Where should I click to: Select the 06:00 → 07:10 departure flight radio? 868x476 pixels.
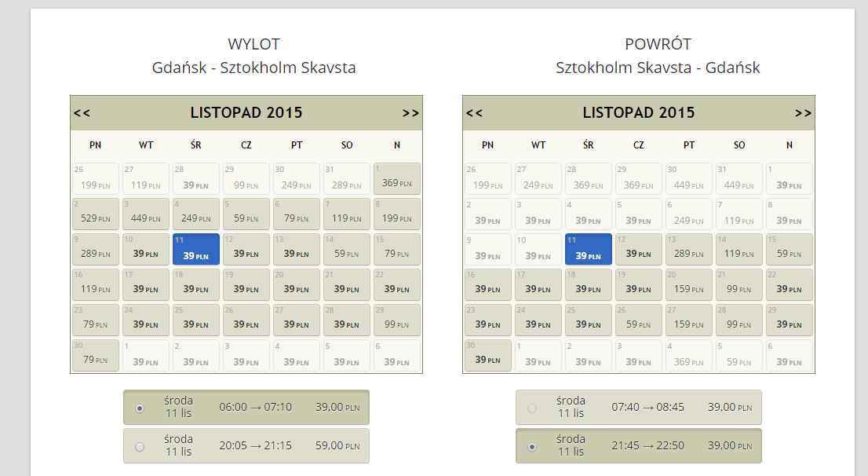(x=140, y=408)
